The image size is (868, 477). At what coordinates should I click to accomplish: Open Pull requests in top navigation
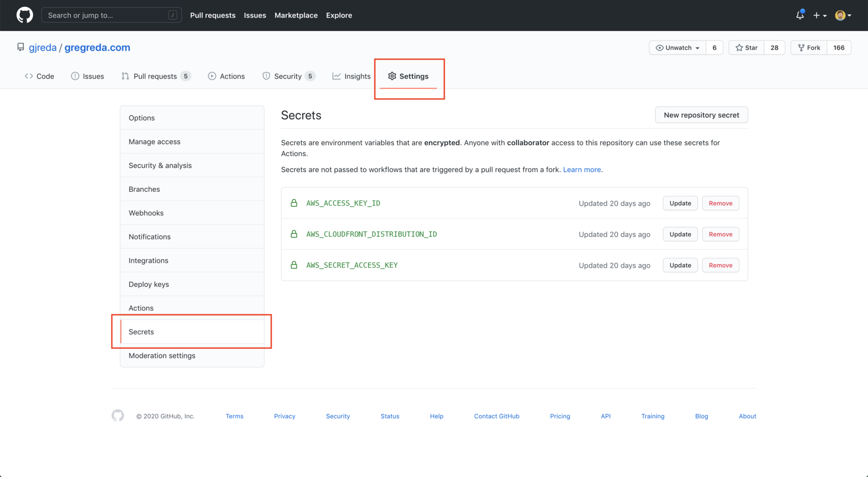(x=212, y=15)
